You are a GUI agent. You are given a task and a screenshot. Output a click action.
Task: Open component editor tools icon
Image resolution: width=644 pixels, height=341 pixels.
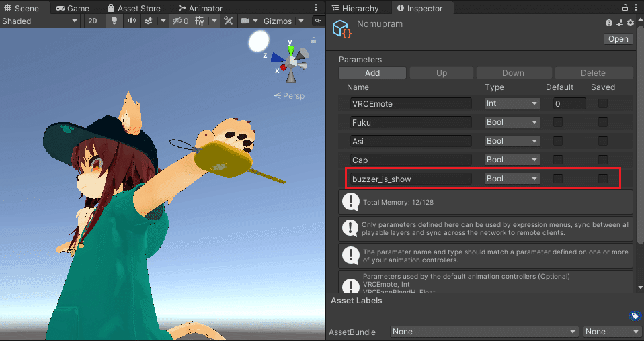pyautogui.click(x=229, y=21)
